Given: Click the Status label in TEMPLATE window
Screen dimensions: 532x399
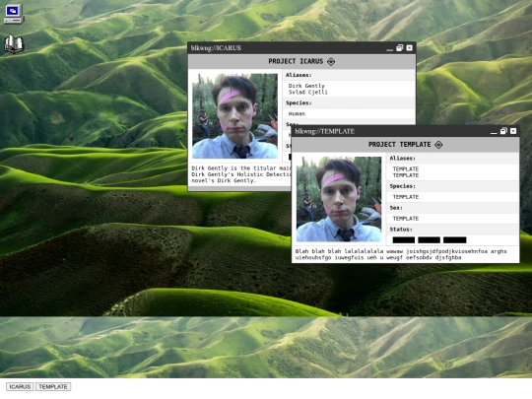Looking at the screenshot, I should click(401, 230).
